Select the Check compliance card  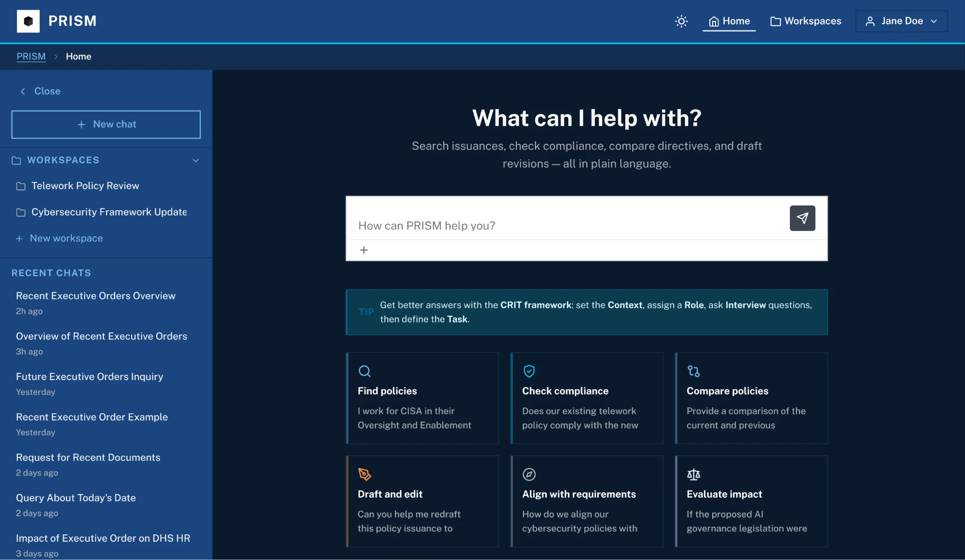pyautogui.click(x=587, y=398)
